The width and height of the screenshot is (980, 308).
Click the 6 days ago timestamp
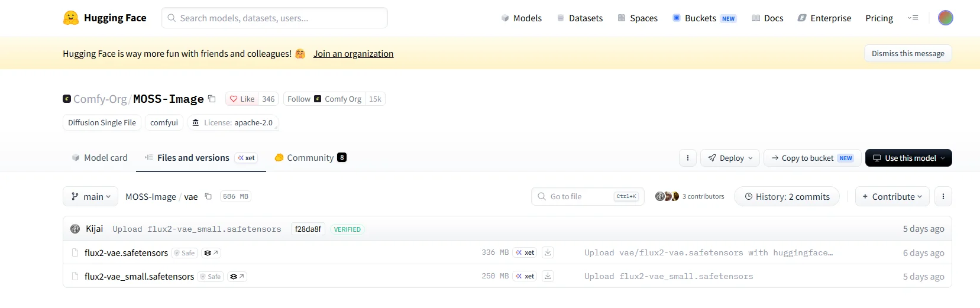tap(923, 253)
